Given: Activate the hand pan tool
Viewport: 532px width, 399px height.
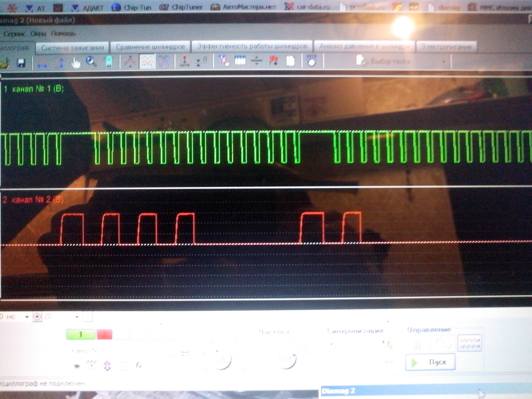Looking at the screenshot, I should click(x=76, y=63).
